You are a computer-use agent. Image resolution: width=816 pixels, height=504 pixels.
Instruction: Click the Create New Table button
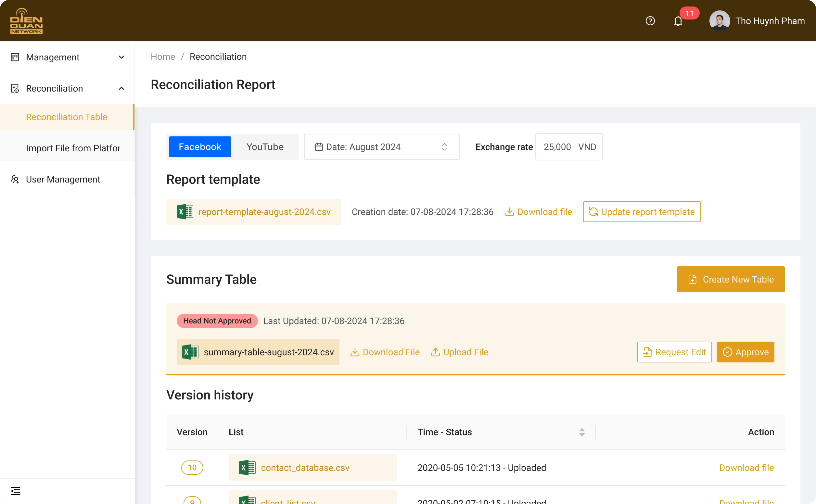[730, 279]
